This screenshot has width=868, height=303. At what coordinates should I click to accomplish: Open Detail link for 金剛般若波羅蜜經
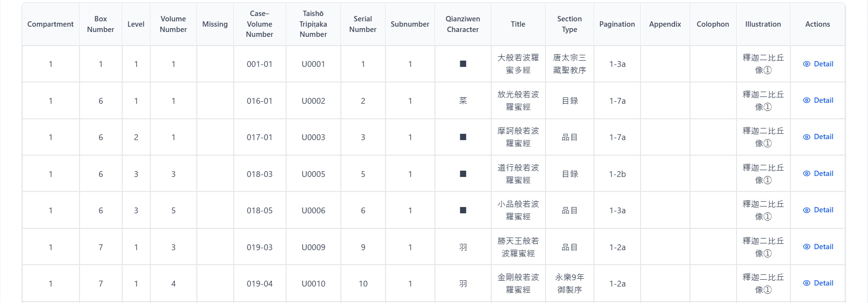(823, 283)
